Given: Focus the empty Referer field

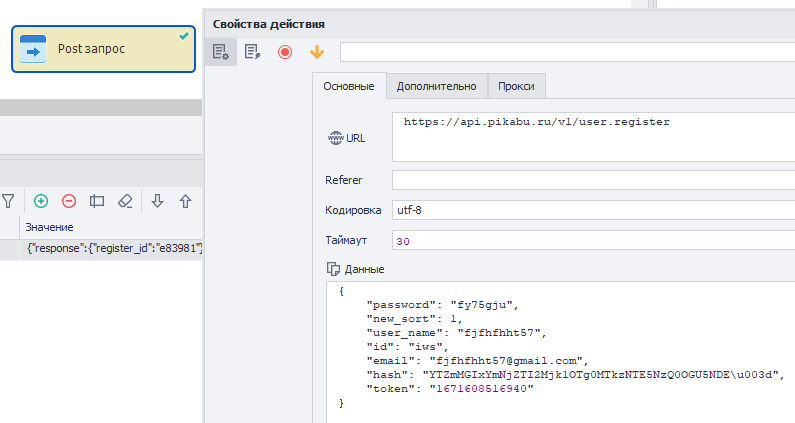Looking at the screenshot, I should 592,180.
